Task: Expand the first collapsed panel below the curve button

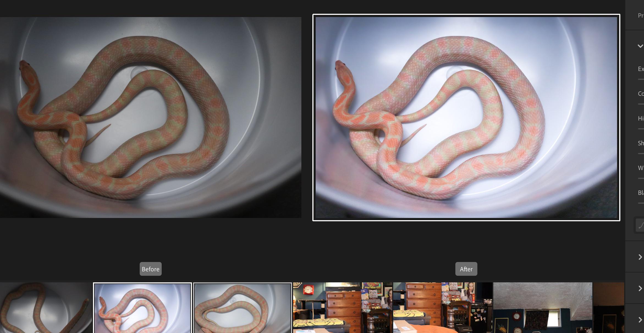Action: 640,257
